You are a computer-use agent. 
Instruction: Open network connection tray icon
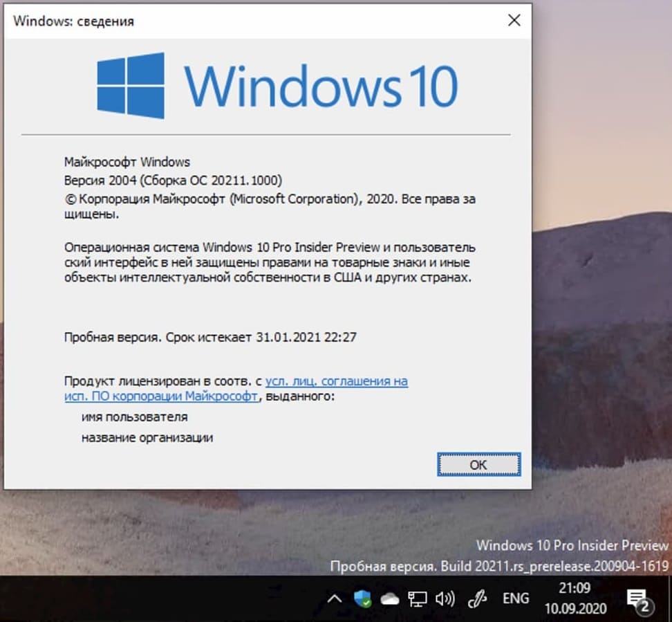point(417,599)
